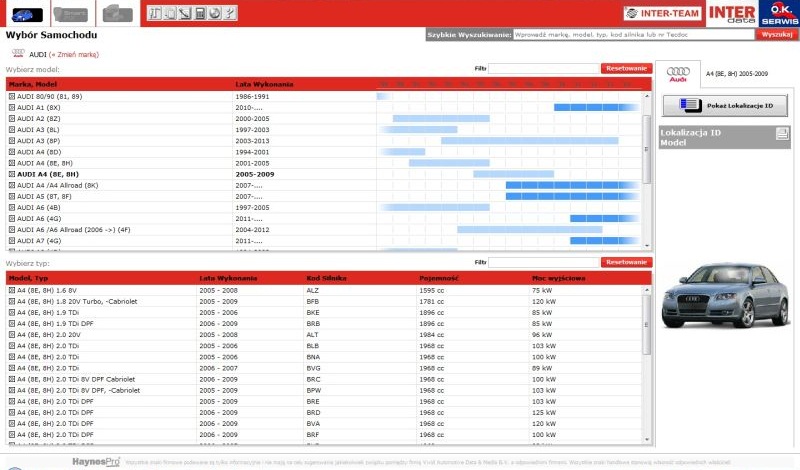This screenshot has width=800, height=470.
Task: Click the INTER-TEAM logo
Action: [662, 13]
